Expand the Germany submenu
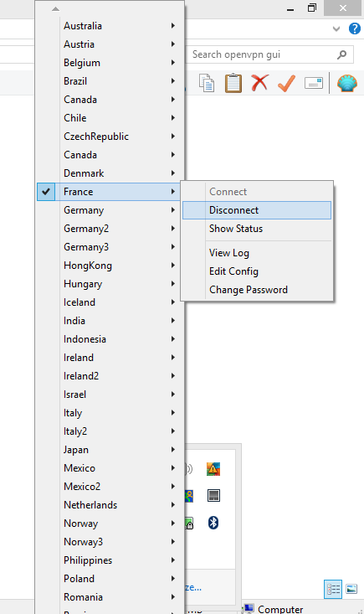This screenshot has height=614, width=364. pyautogui.click(x=109, y=210)
